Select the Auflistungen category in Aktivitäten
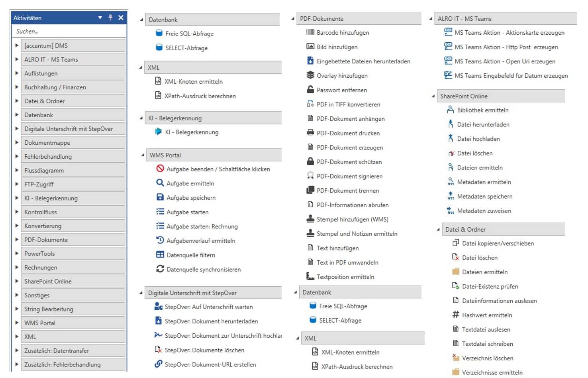588x378 pixels. [73, 73]
